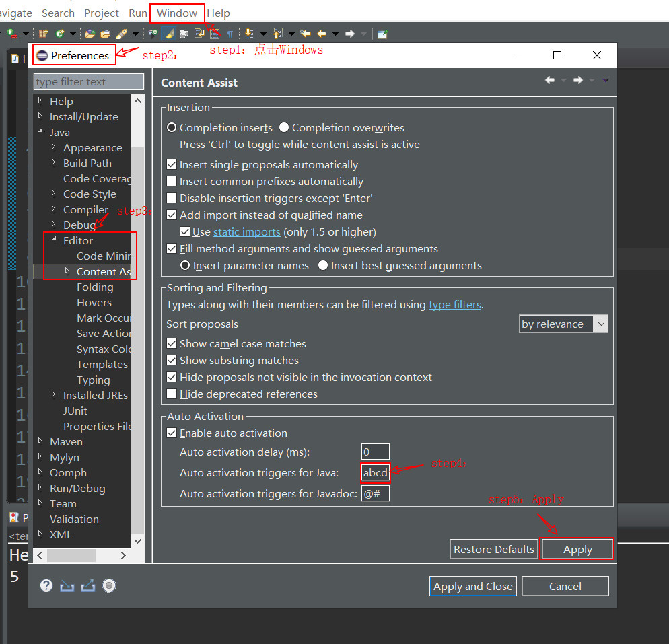Toggle Fill method arguments checkbox
This screenshot has height=644, width=669.
(x=172, y=248)
